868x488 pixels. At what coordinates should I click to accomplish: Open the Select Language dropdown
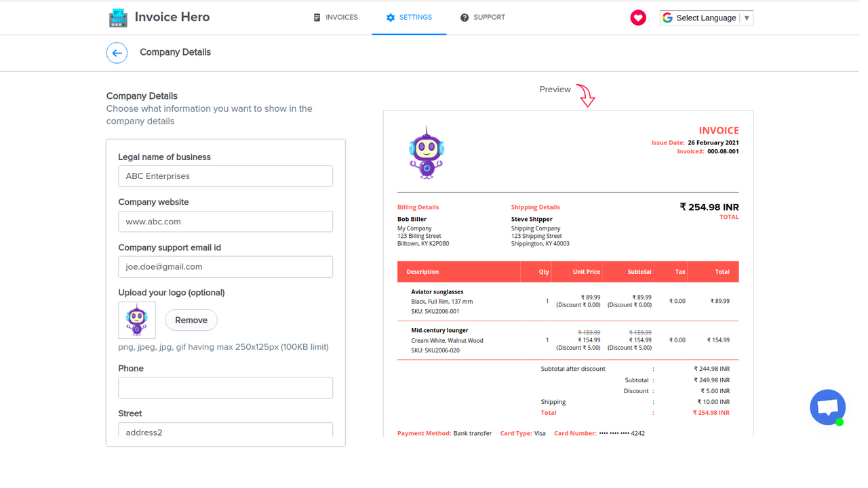pyautogui.click(x=705, y=18)
